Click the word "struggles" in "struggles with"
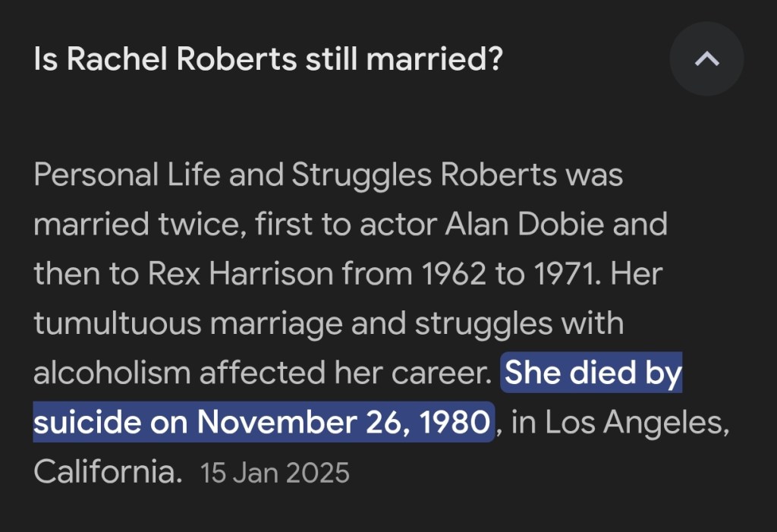This screenshot has width=777, height=532. 482,324
